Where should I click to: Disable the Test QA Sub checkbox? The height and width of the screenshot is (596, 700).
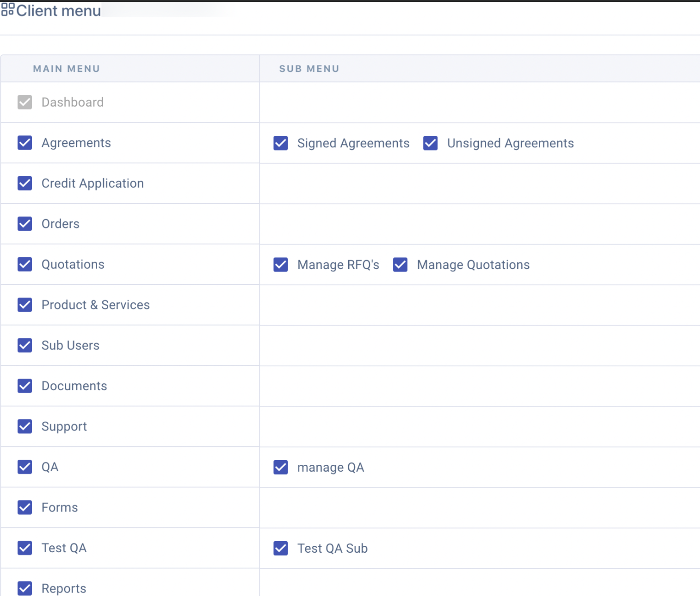pos(280,548)
